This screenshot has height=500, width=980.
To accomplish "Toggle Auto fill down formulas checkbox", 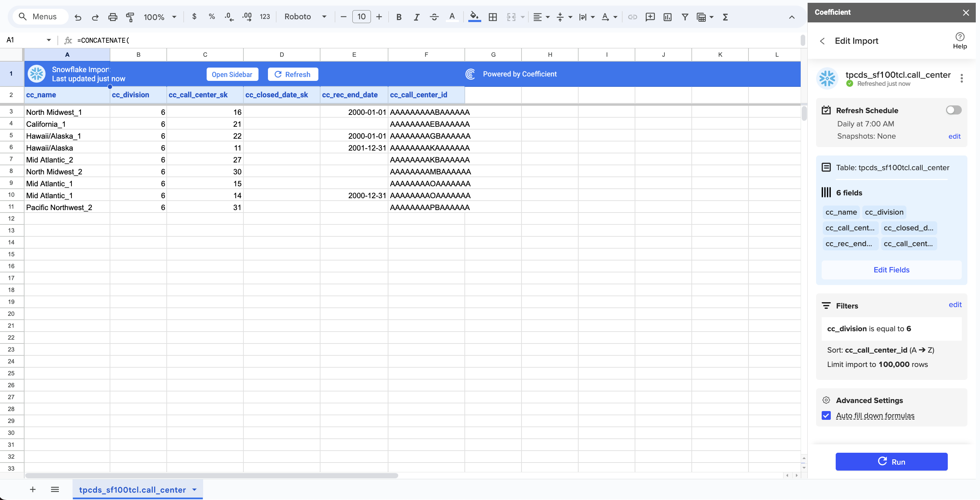I will [826, 416].
